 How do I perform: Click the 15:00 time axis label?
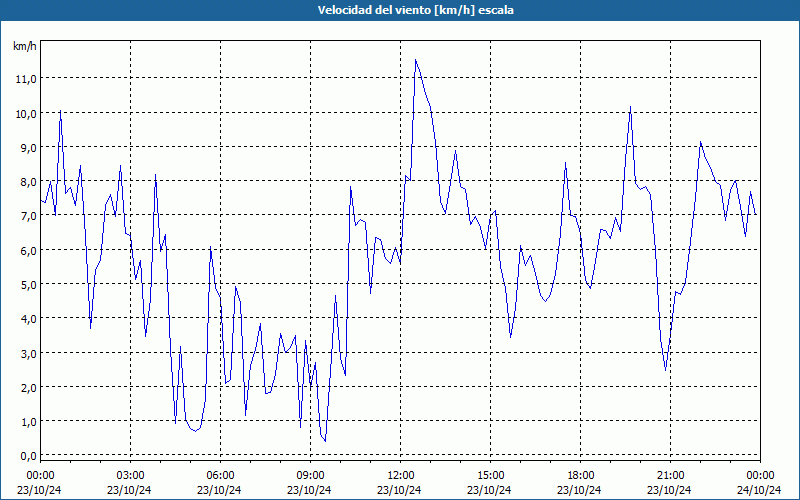pyautogui.click(x=490, y=475)
